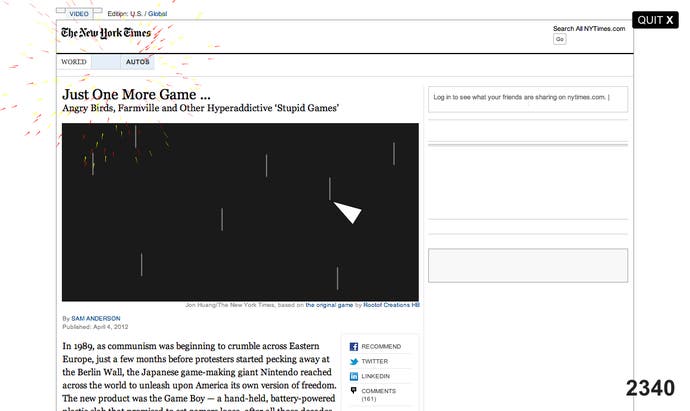This screenshot has height=411, width=690.
Task: Click 'Search All NYTimes.com' label
Action: 589,29
